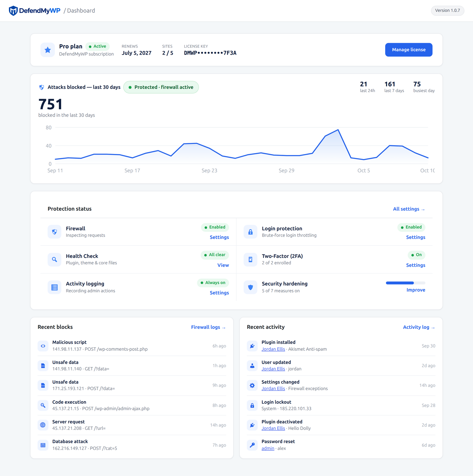The width and height of the screenshot is (473, 476).
Task: Click the masked license key text
Action: 210,53
